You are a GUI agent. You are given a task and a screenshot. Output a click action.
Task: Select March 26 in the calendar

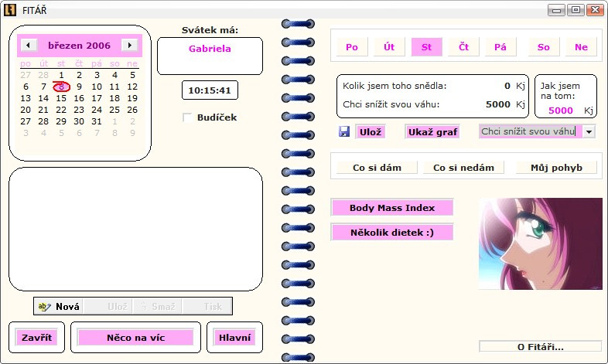point(132,110)
